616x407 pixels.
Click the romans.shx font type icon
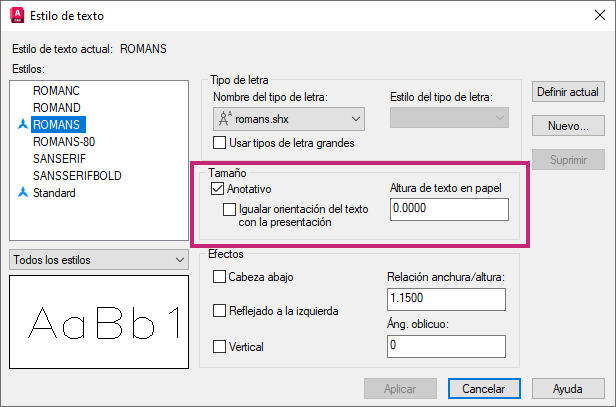tap(227, 118)
